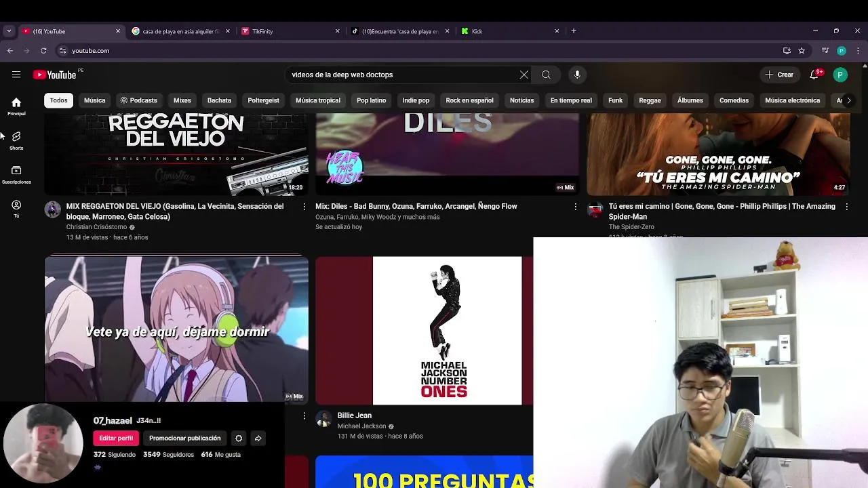Select the Todos filter chip
This screenshot has height=488, width=868.
(x=59, y=100)
